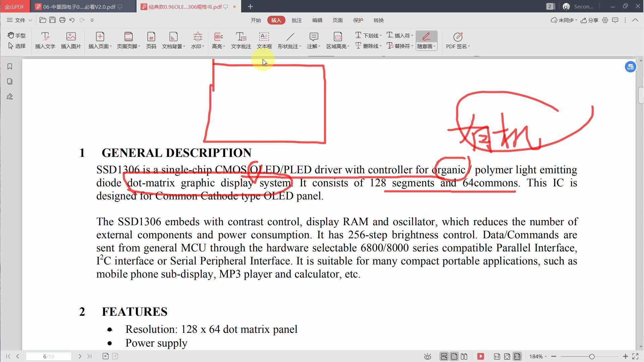Go to next page
The image size is (644, 362).
point(80,356)
